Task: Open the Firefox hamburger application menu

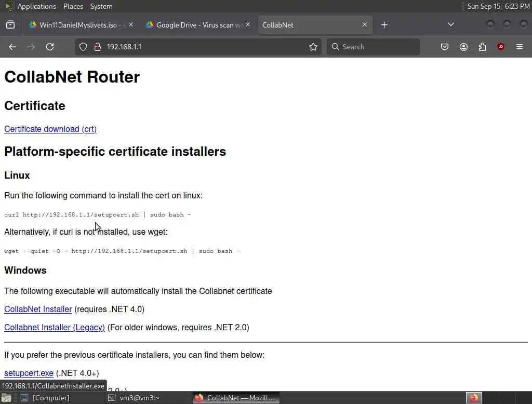Action: [x=520, y=47]
